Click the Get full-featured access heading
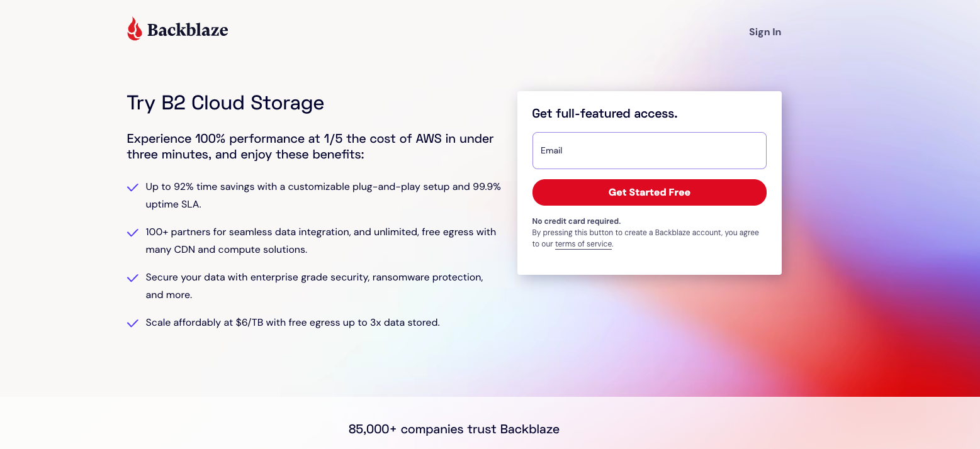Viewport: 980px width, 449px height. pyautogui.click(x=605, y=114)
